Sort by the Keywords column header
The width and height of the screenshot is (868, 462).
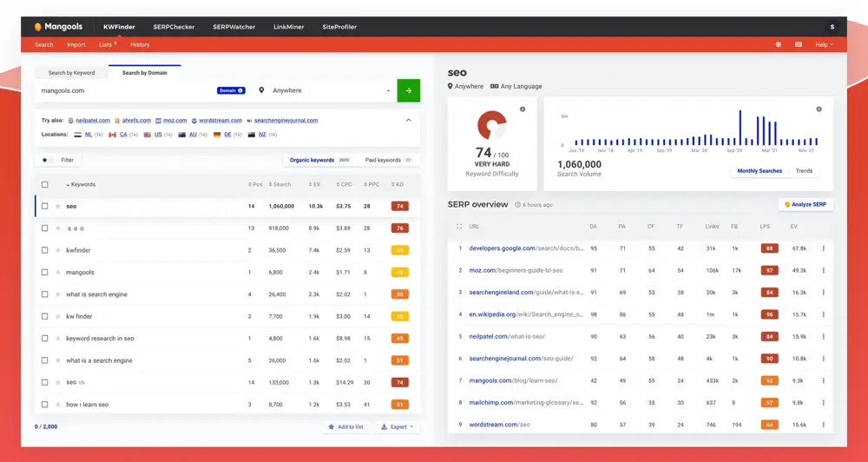click(x=81, y=184)
